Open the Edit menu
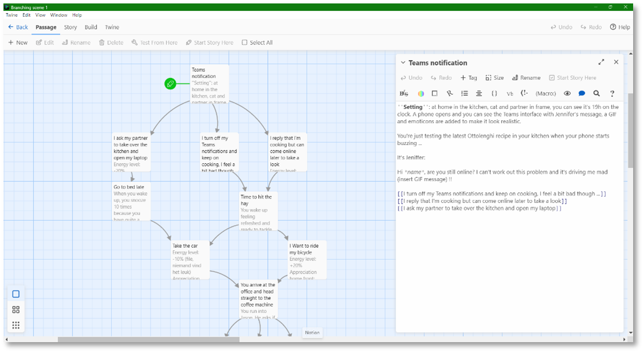 click(x=26, y=15)
